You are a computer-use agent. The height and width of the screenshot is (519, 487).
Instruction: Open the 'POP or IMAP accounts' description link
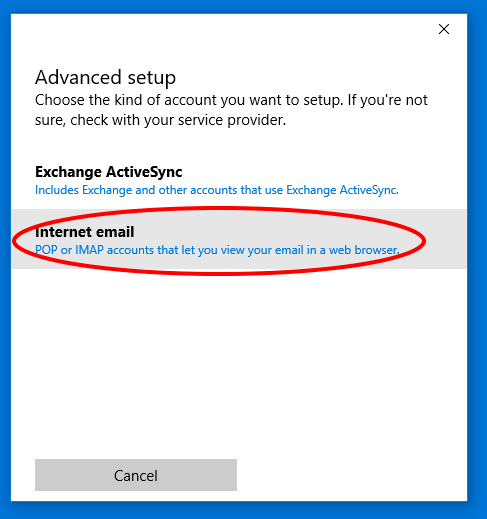click(x=217, y=250)
